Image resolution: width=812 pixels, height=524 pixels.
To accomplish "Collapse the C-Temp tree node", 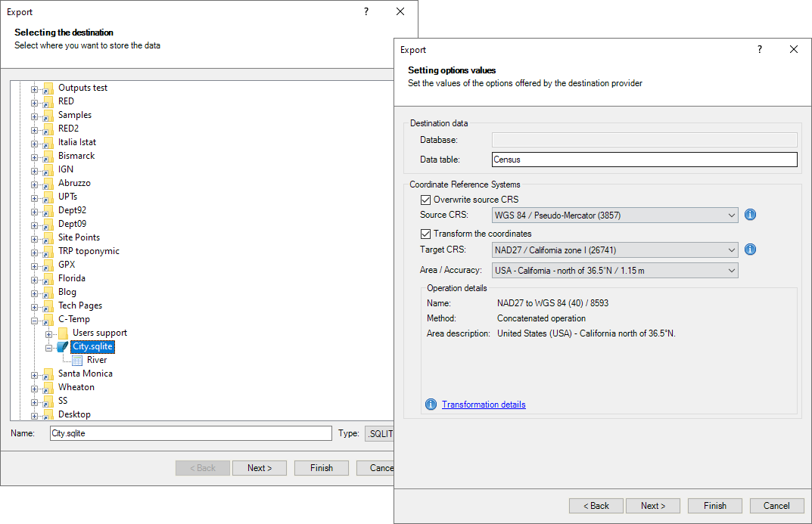I will 34,319.
